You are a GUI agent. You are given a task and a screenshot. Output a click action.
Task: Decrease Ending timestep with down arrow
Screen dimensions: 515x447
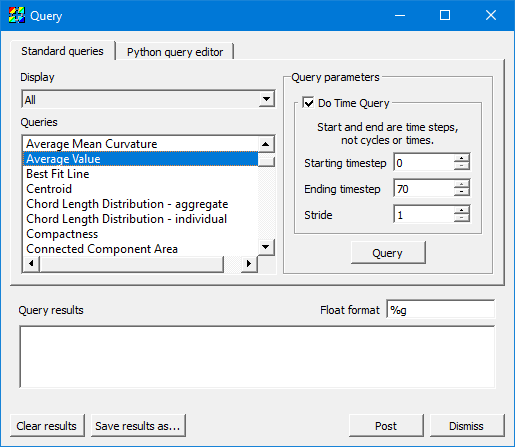pos(462,192)
